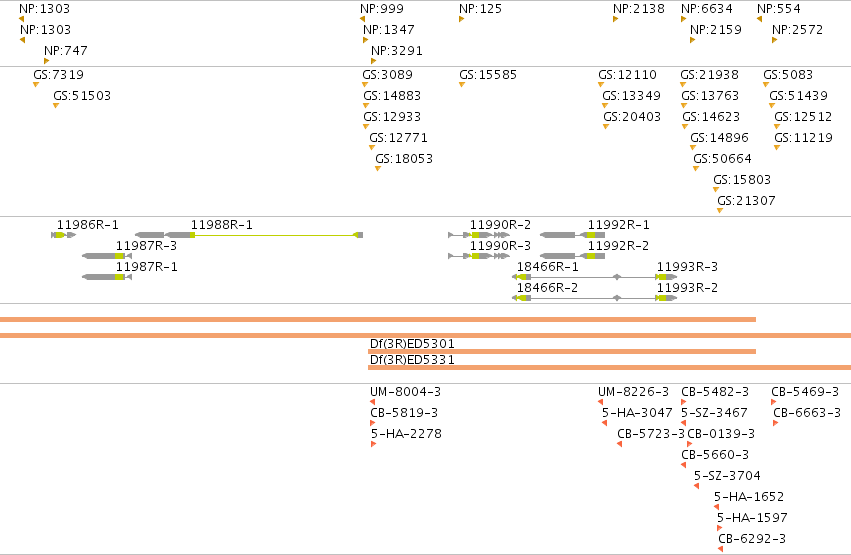Select the 11992R-2 gene glyph

pos(573,256)
